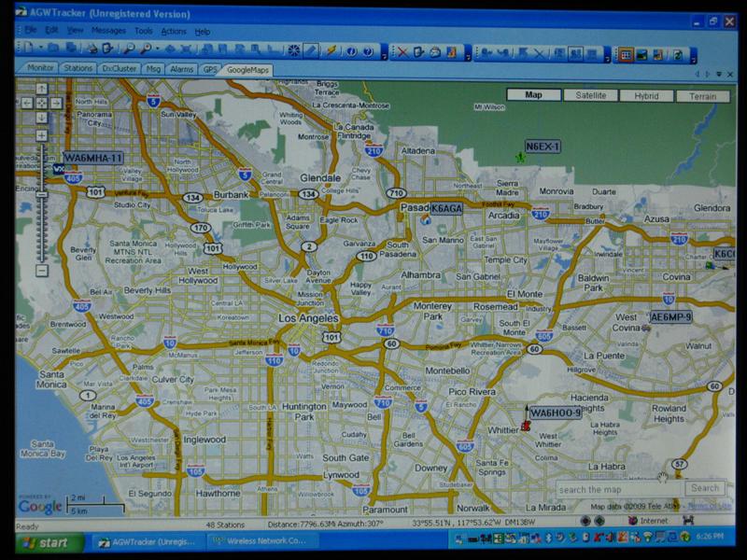
Task: Click the WX weather station icon on map
Action: 58,170
